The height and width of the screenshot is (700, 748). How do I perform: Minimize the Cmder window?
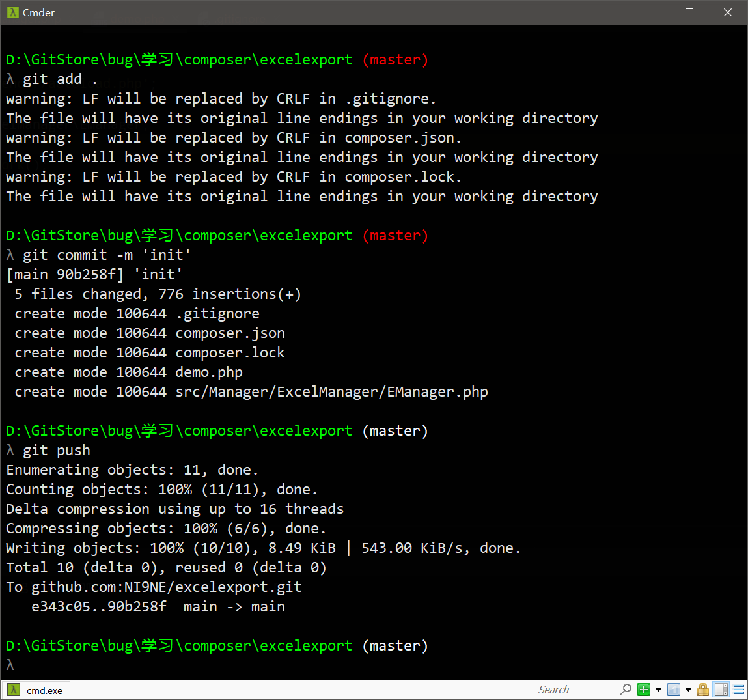tap(652, 12)
